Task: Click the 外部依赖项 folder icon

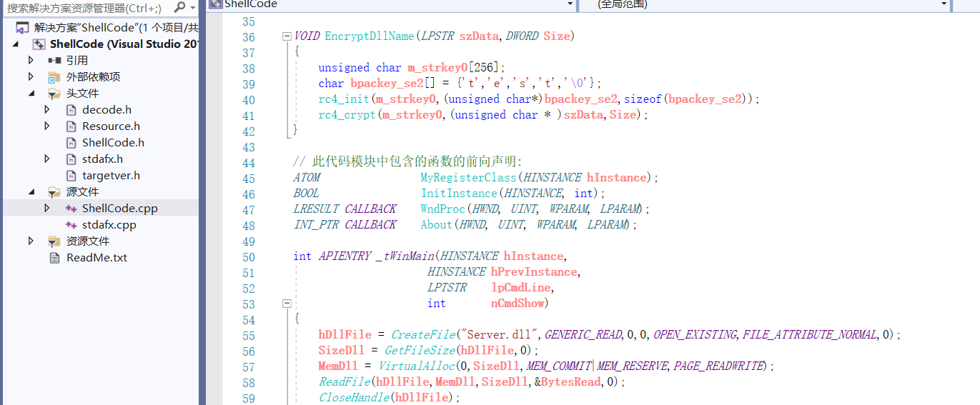Action: pyautogui.click(x=54, y=77)
